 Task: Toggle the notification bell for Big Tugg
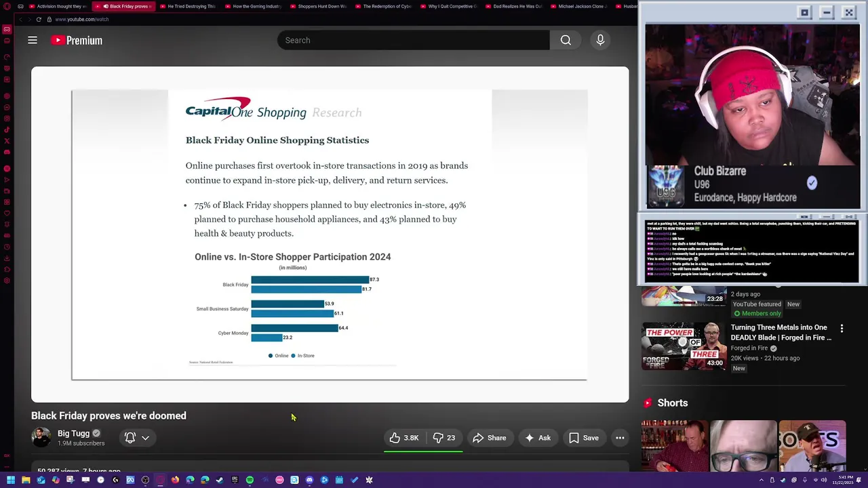[130, 438]
